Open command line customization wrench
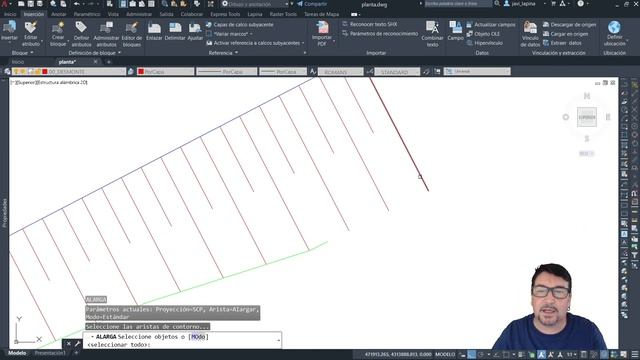Screen dimensions: 640x360 click(77, 344)
